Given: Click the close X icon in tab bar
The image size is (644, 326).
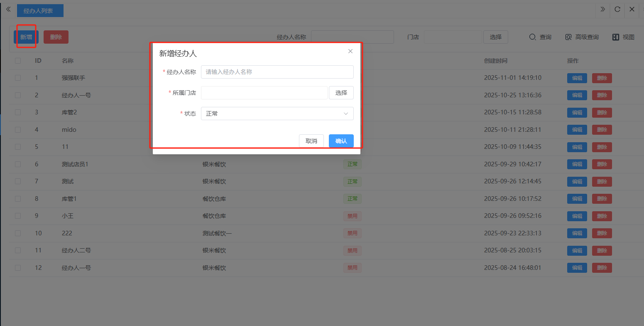Looking at the screenshot, I should coord(632,9).
